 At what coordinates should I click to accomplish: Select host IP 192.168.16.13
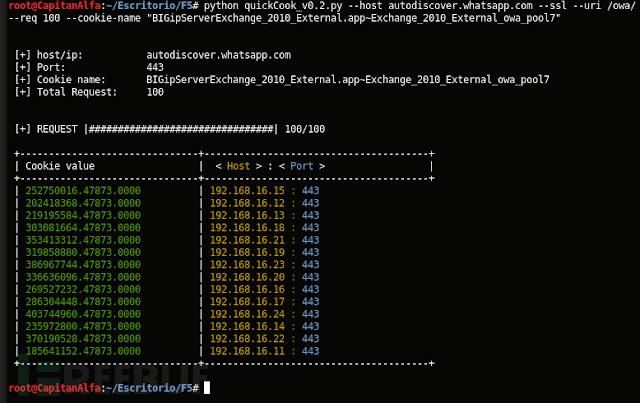[247, 215]
